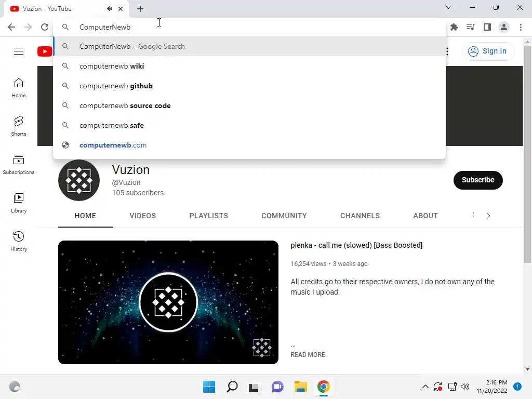The height and width of the screenshot is (399, 532).
Task: Play the featured plenka video thumbnail
Action: (x=168, y=302)
